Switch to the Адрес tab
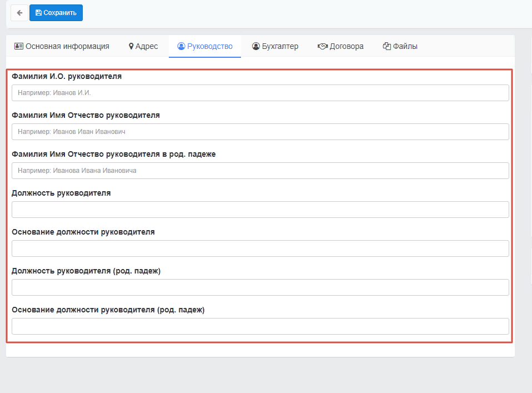The image size is (532, 393). click(x=143, y=46)
